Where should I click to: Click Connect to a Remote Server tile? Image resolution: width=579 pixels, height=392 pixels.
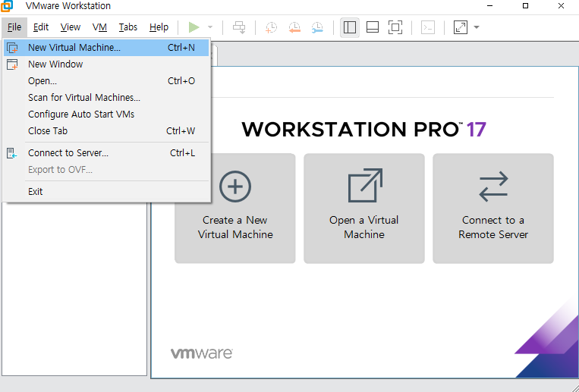pos(493,209)
